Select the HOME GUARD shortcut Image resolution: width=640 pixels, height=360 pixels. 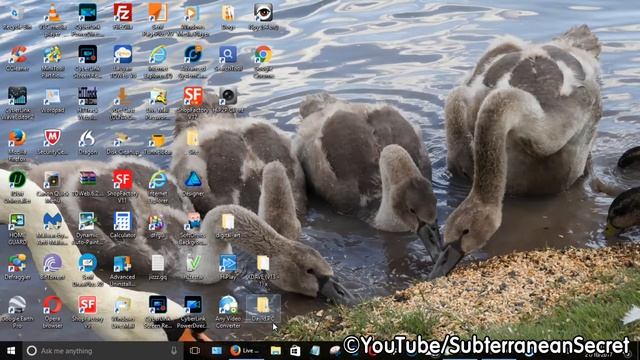coord(17,228)
